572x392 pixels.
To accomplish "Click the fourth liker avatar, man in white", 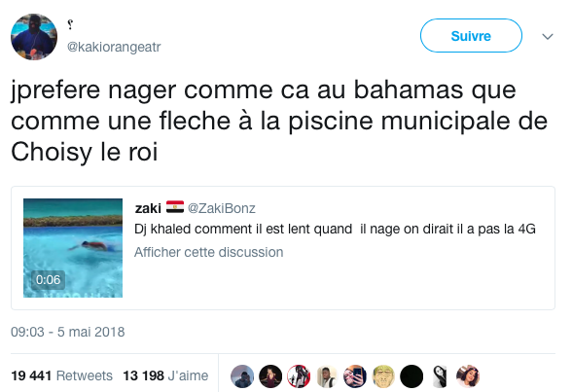I will (x=327, y=376).
